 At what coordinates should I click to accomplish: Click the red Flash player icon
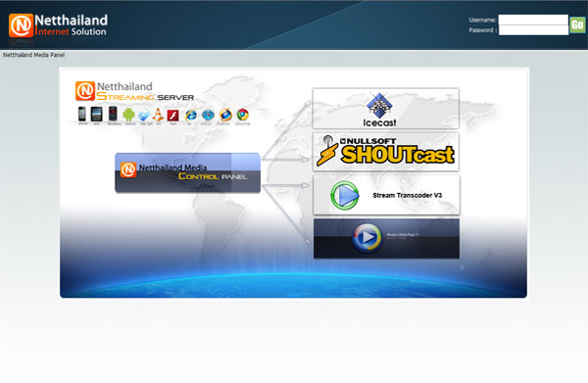[x=172, y=115]
